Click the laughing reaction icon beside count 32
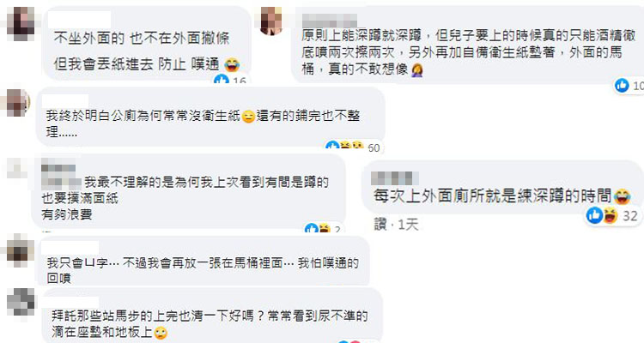Screen dimensions: 644x343 pyautogui.click(x=611, y=215)
